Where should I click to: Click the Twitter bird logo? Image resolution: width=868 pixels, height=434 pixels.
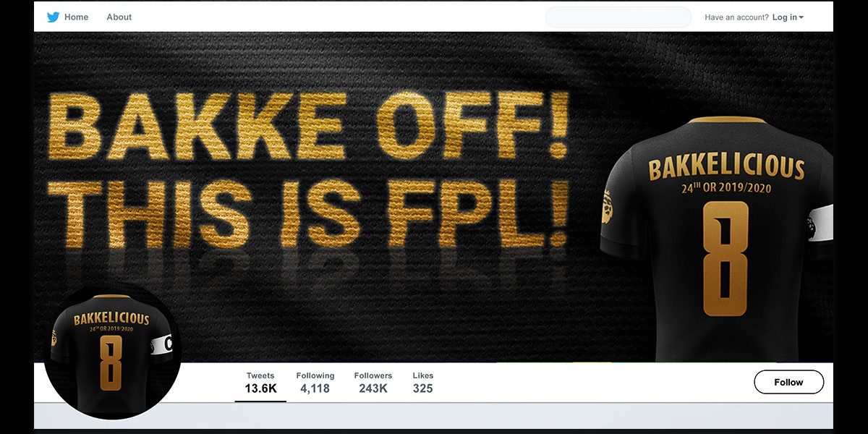[x=53, y=17]
